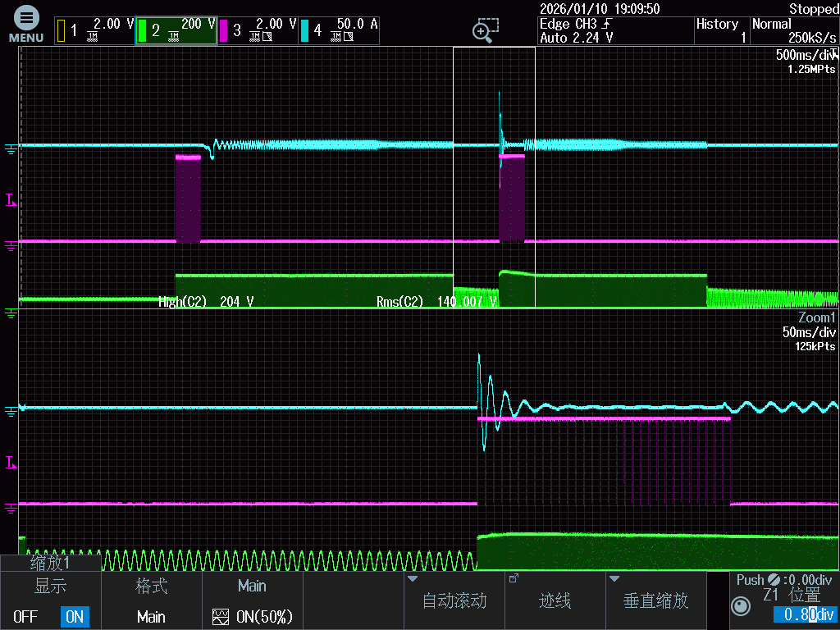Expand the 垂直缩放 vertical zoom menu
This screenshot has width=840, height=630.
[x=655, y=600]
